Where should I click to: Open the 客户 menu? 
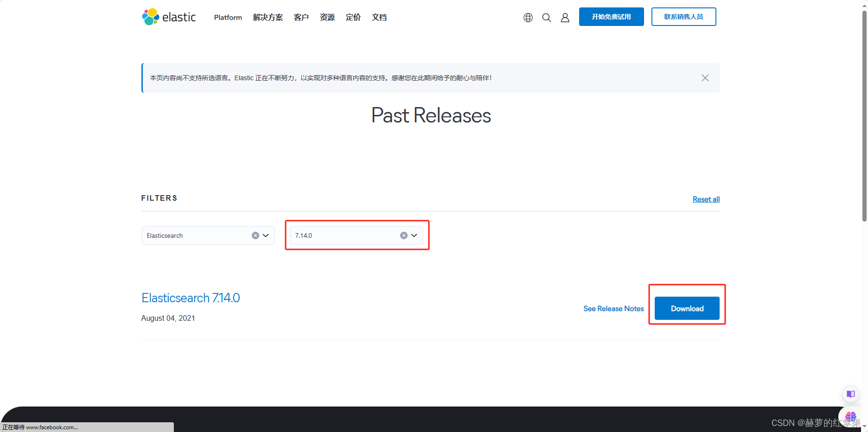[x=301, y=18]
